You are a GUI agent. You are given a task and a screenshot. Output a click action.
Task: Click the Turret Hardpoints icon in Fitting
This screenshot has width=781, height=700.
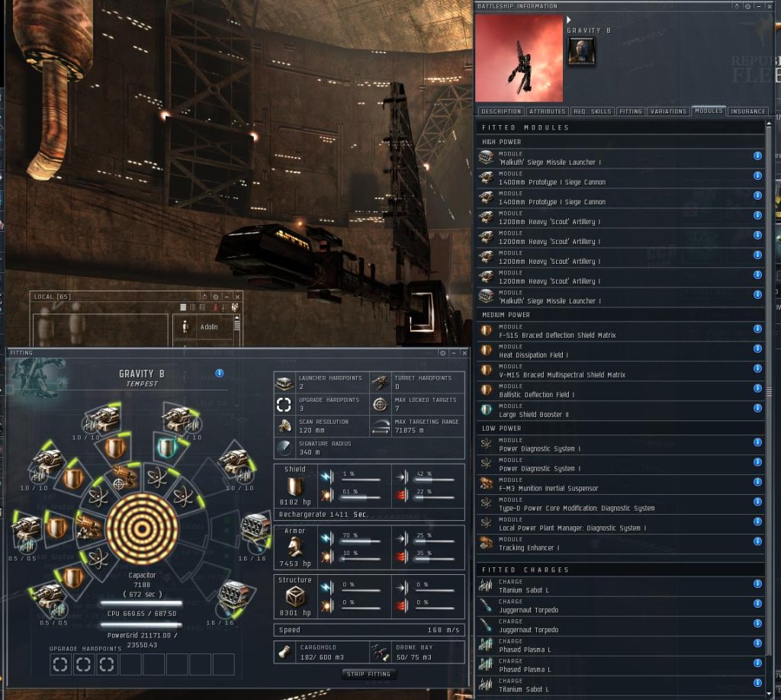pos(380,382)
